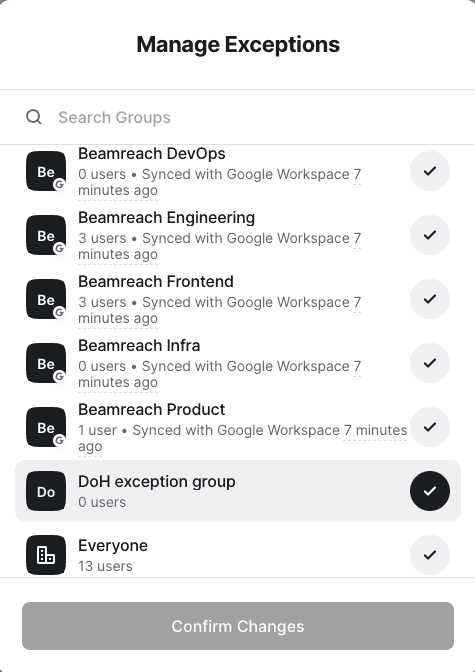The width and height of the screenshot is (475, 672).
Task: Click the Beamreach Engineering group avatar
Action: tap(46, 235)
